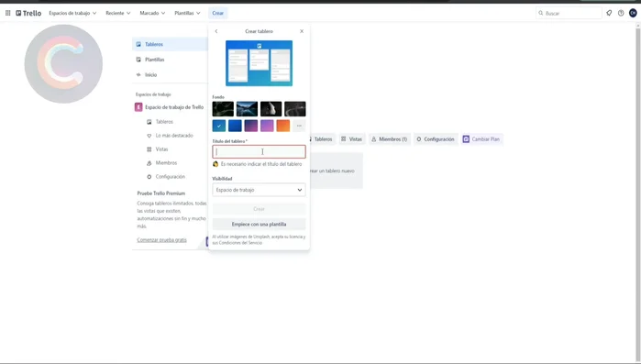Image resolution: width=641 pixels, height=364 pixels.
Task: Click the Trello logo home link
Action: pos(28,13)
